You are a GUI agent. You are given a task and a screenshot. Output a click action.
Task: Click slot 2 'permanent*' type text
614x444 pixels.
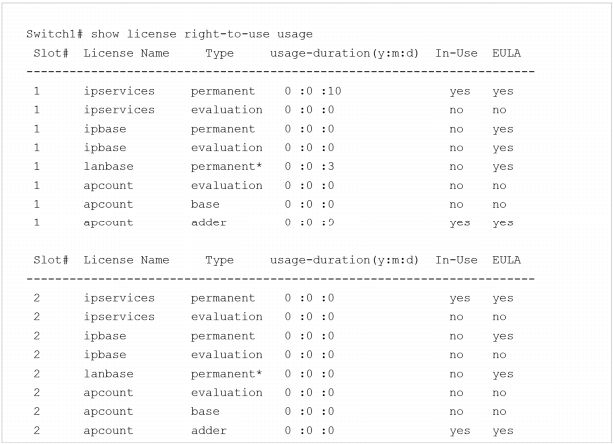tap(226, 374)
